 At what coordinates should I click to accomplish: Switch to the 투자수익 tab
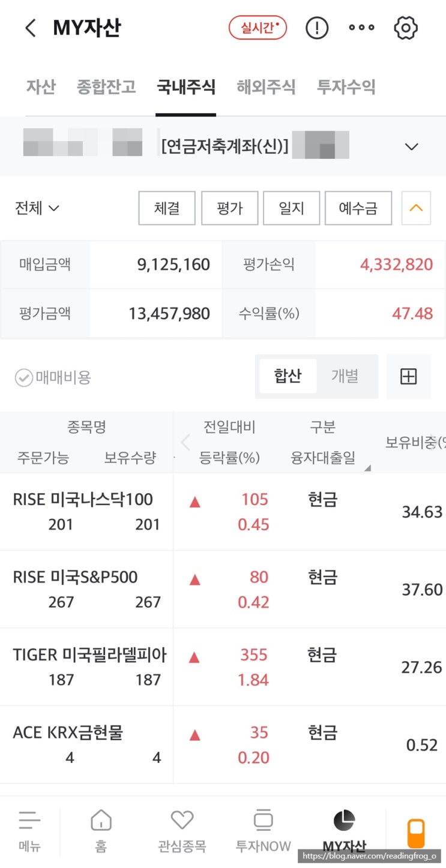346,87
